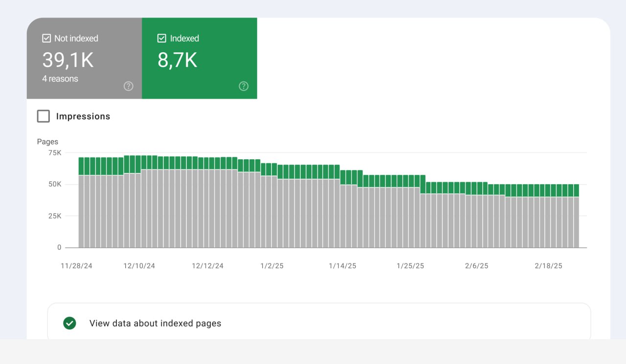Screen dimensions: 626x364
Task: Click the Impressions label text
Action: (x=83, y=116)
